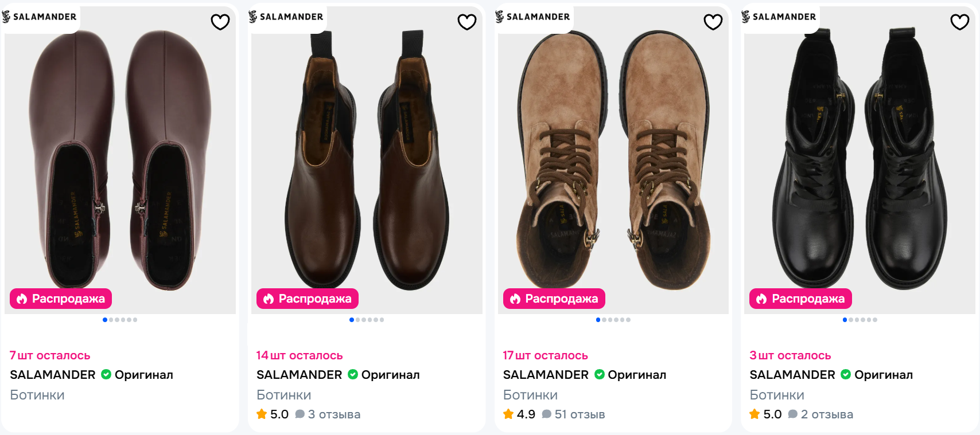Click the 4.9 star rating icon

508,414
